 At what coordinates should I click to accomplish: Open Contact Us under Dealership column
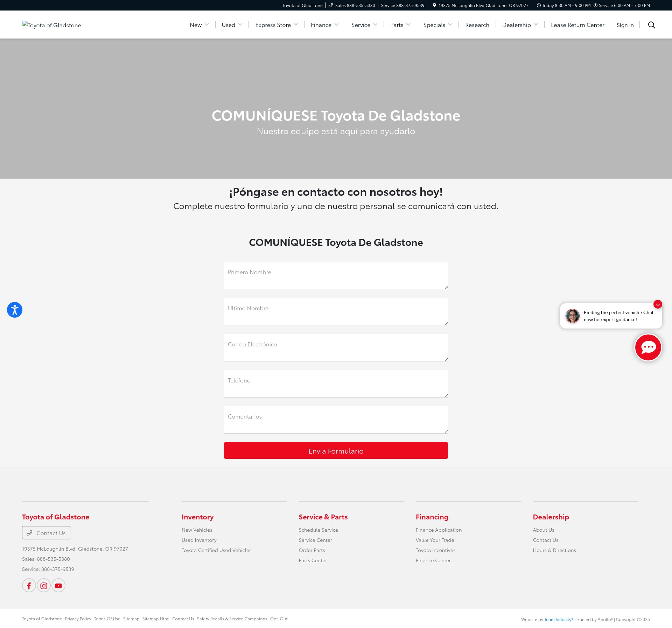coord(546,540)
